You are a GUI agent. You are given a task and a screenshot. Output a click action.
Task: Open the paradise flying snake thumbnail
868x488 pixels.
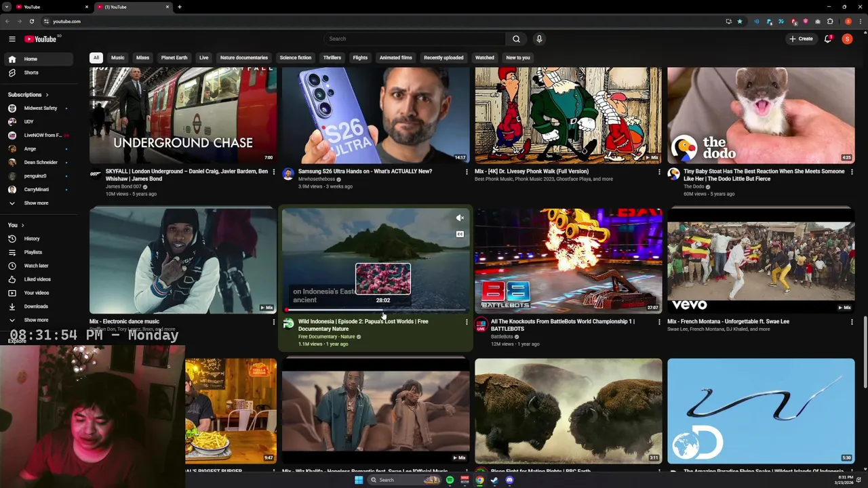(761, 411)
